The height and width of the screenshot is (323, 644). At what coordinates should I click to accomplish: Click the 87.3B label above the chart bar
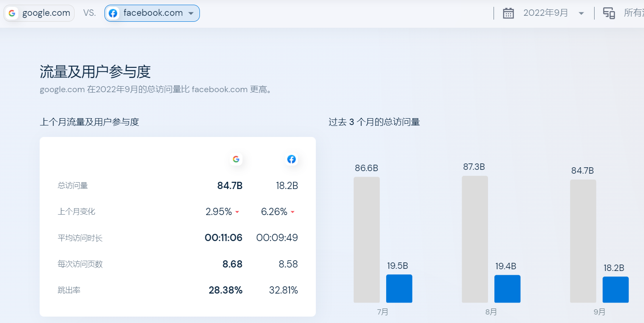(474, 167)
